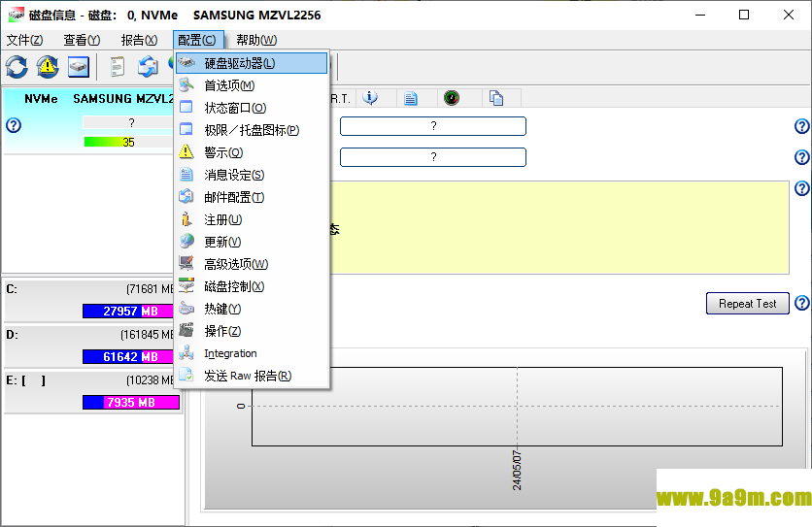Image resolution: width=812 pixels, height=527 pixels.
Task: Select 状态窗口(O) menu entry
Action: pyautogui.click(x=252, y=108)
